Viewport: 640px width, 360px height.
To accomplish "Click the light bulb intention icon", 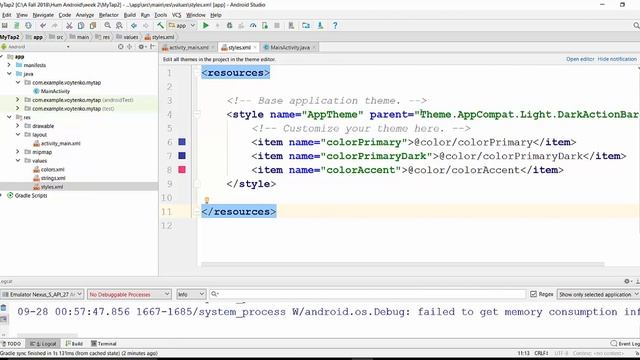I will 207,200.
